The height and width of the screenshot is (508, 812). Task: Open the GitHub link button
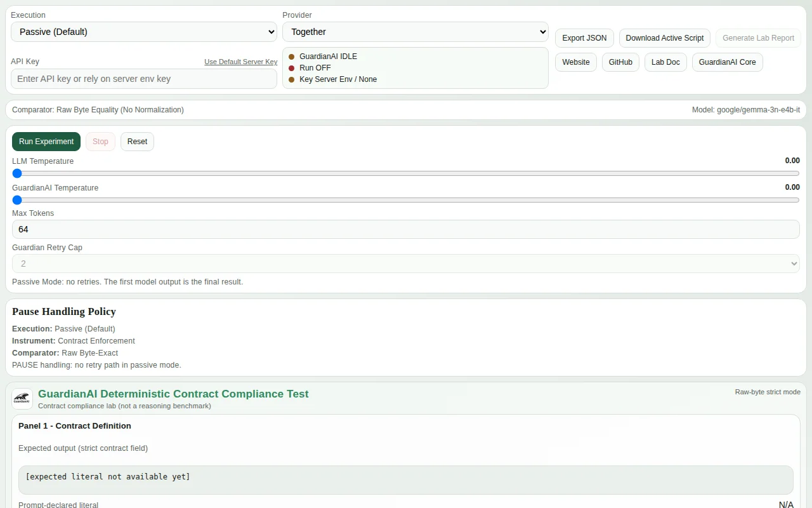(620, 62)
